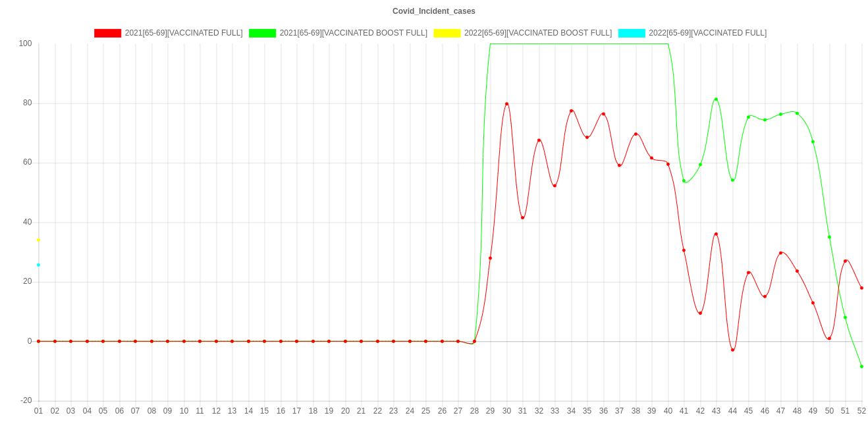868x434 pixels.
Task: Click the red dip point at week 31
Action: tap(523, 217)
